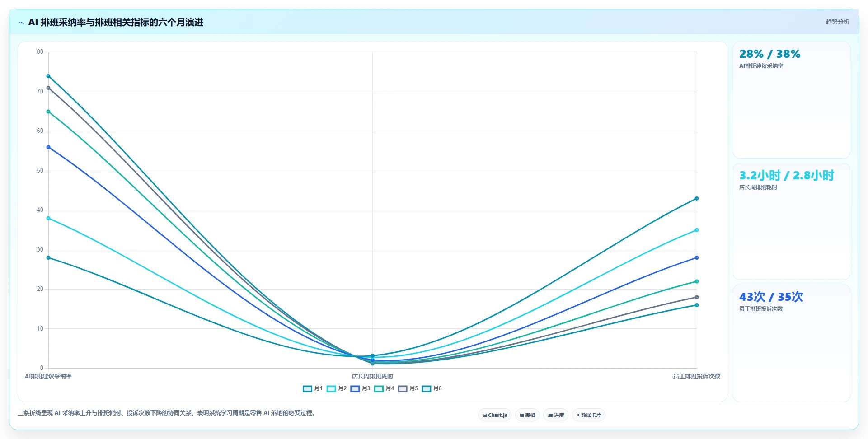
Task: Click the y-axis tick 50
Action: point(40,171)
